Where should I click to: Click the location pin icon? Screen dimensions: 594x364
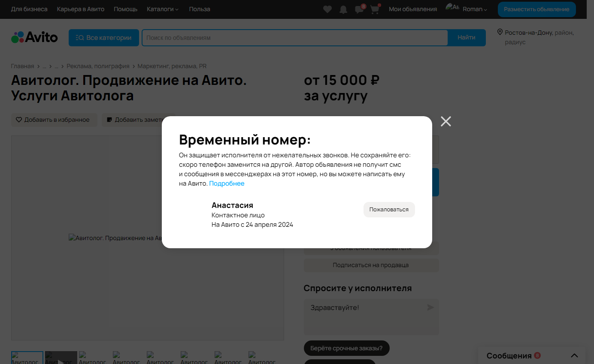tap(500, 32)
